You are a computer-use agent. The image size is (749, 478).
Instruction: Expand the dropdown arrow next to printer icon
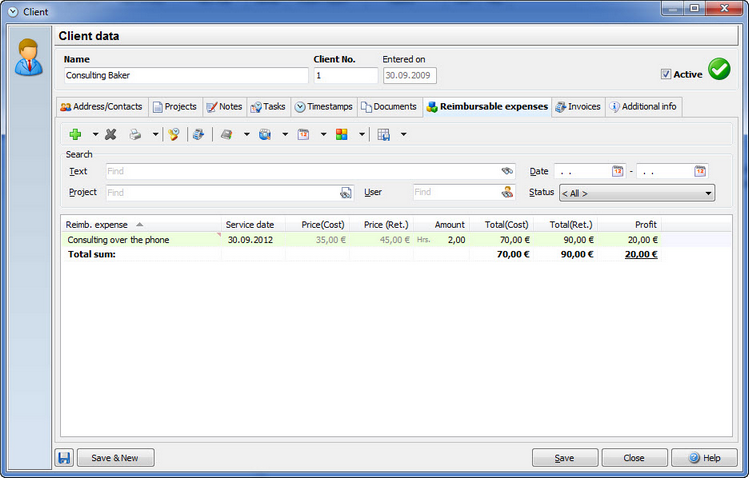[155, 135]
